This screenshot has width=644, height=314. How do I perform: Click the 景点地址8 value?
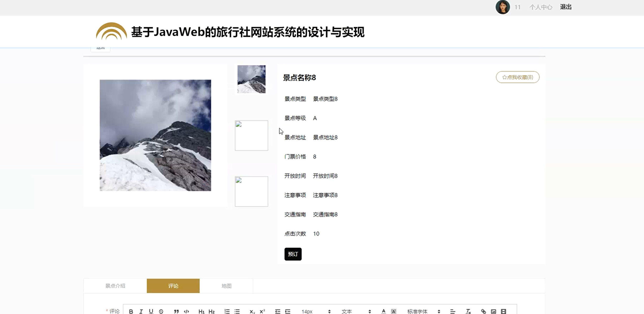(x=325, y=137)
